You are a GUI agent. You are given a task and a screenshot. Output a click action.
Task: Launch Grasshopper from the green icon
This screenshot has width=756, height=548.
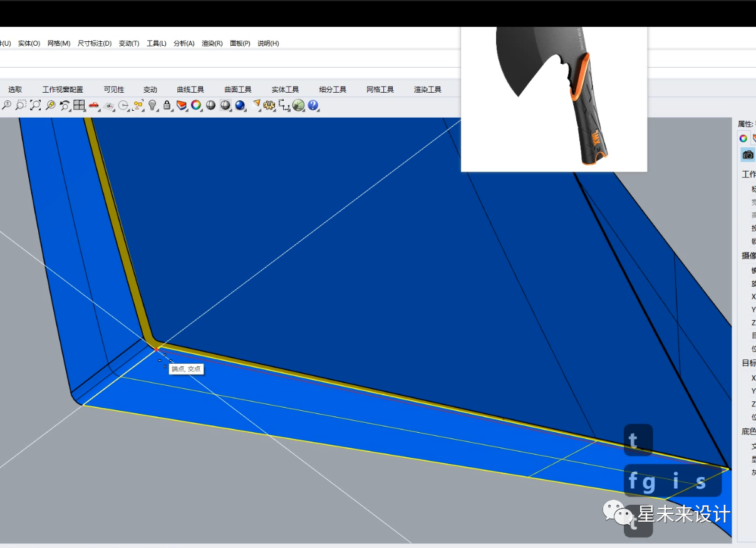pyautogui.click(x=299, y=105)
